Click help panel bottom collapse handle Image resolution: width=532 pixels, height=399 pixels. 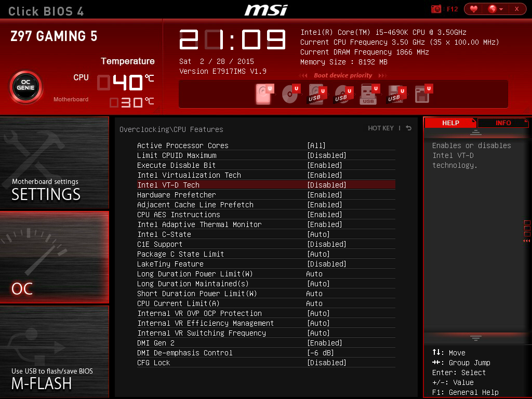(x=476, y=338)
